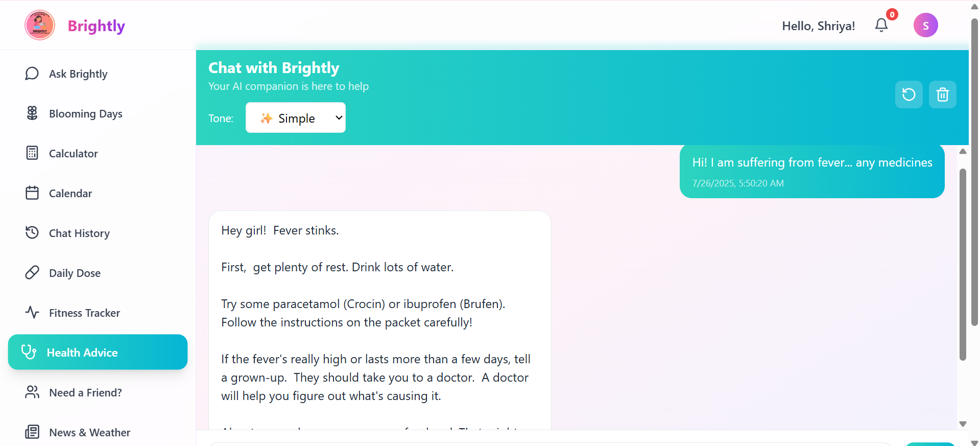Select the Calendar icon
Screen dimensions: 980x446
point(32,193)
